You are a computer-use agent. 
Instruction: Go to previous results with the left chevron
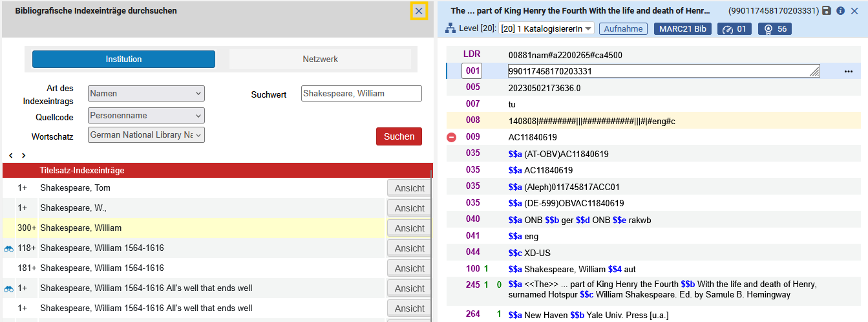point(11,156)
